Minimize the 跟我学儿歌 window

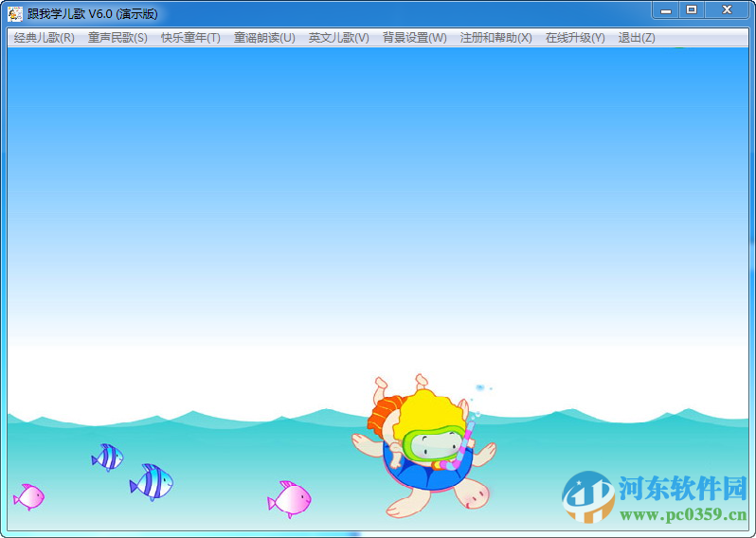(666, 10)
